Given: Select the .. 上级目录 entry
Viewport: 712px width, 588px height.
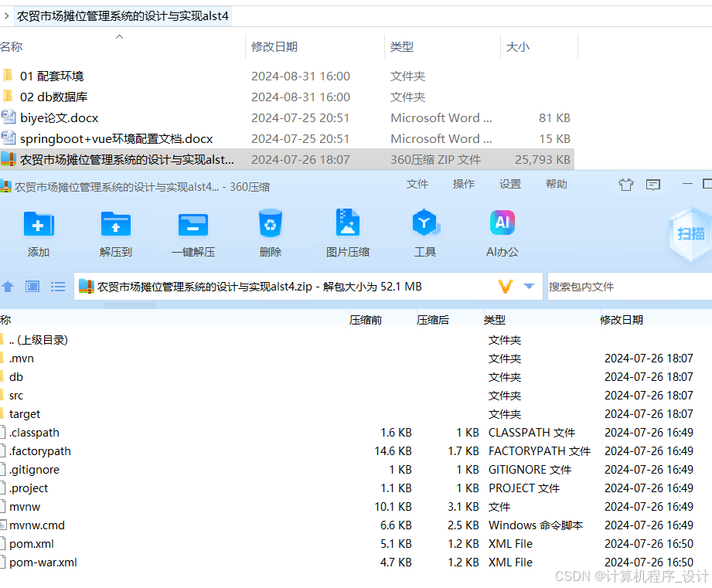Looking at the screenshot, I should click(x=39, y=339).
